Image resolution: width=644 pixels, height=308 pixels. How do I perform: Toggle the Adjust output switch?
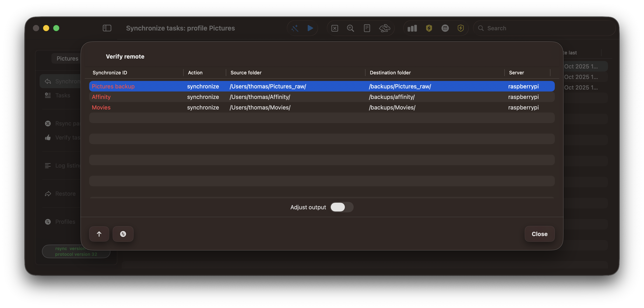342,207
